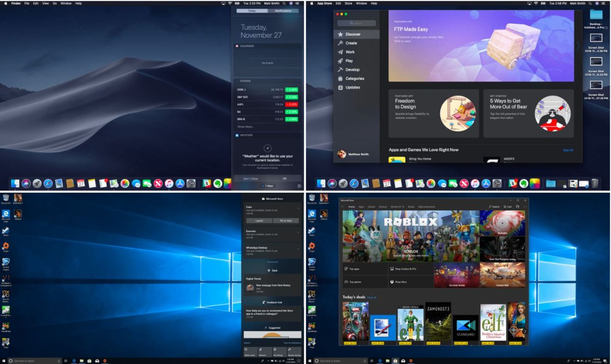Open the Desktop folder icon on the Mac desktop

596,15
